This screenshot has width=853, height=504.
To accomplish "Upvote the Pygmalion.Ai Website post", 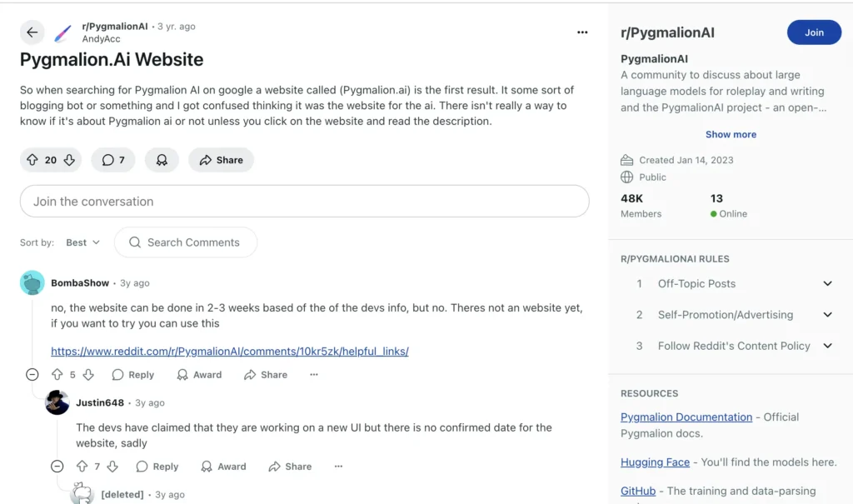I will (32, 160).
